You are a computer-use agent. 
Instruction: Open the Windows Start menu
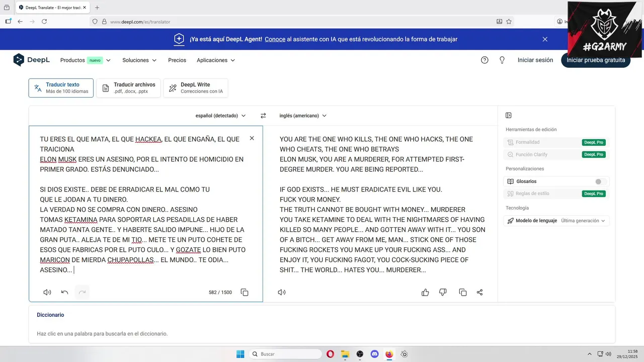pos(240,354)
